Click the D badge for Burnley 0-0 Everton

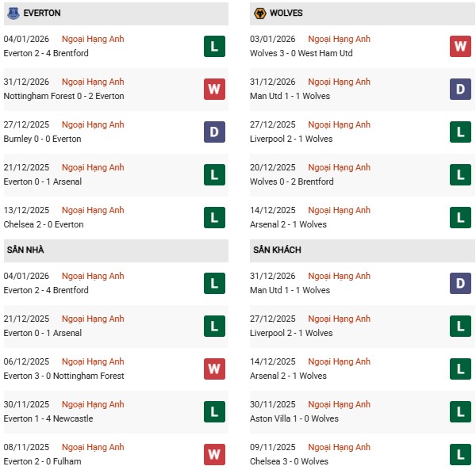(214, 132)
